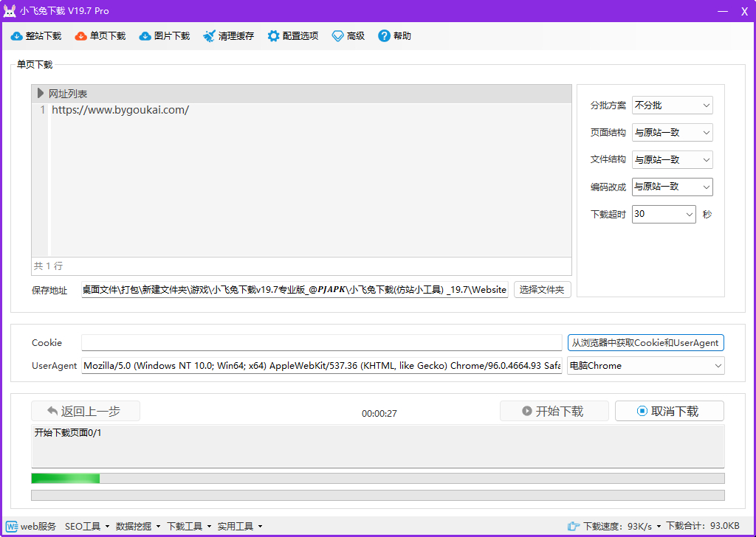Image resolution: width=756 pixels, height=537 pixels.
Task: Expand the 下载工具 menu in status bar
Action: click(x=189, y=527)
